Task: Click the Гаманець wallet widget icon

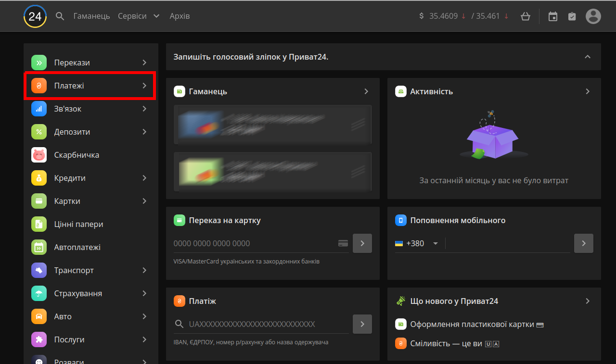Action: click(x=180, y=91)
